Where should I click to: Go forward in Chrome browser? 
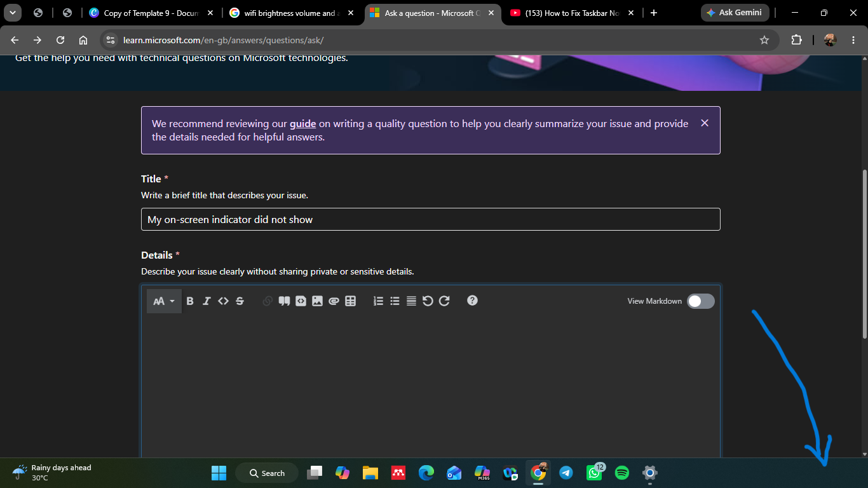point(37,40)
